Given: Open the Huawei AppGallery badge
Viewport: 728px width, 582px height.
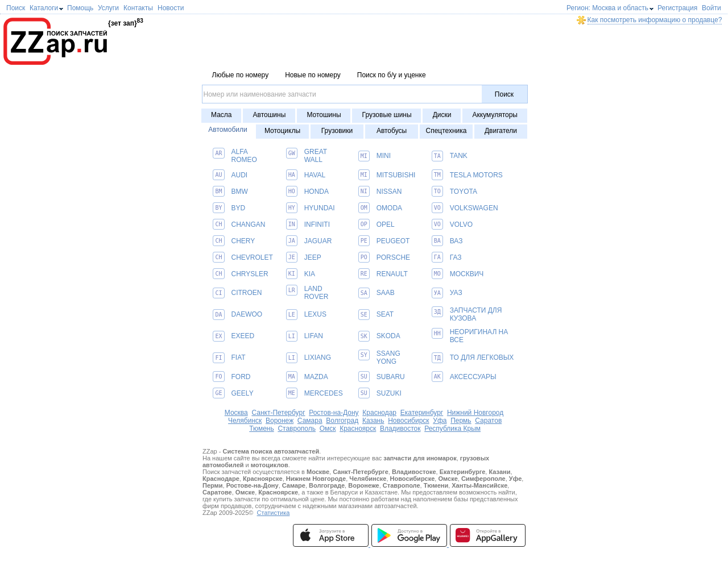Looking at the screenshot, I should coord(487,535).
